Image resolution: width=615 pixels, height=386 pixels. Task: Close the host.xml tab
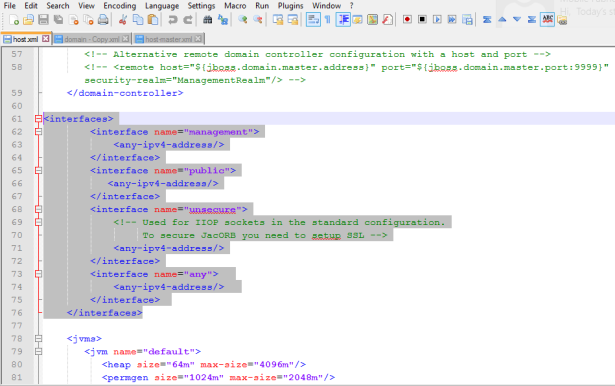click(45, 39)
